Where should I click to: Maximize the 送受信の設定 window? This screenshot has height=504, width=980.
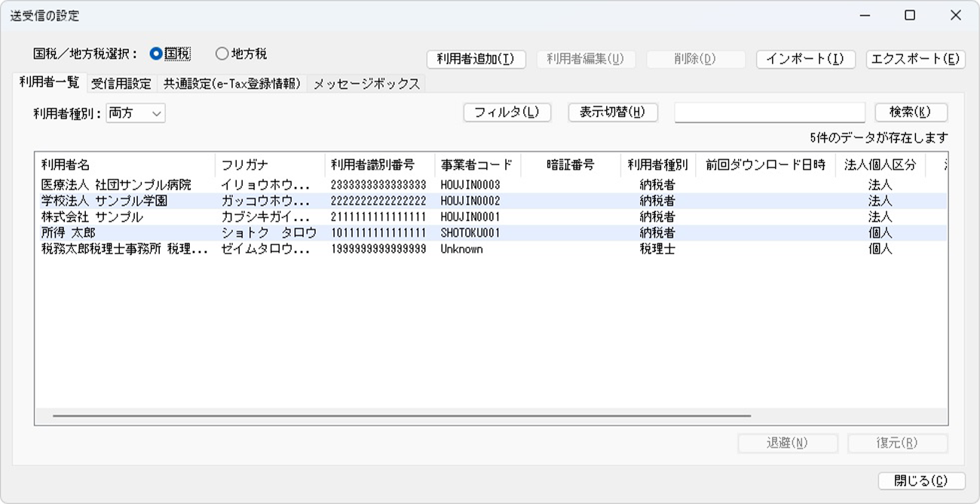[910, 15]
